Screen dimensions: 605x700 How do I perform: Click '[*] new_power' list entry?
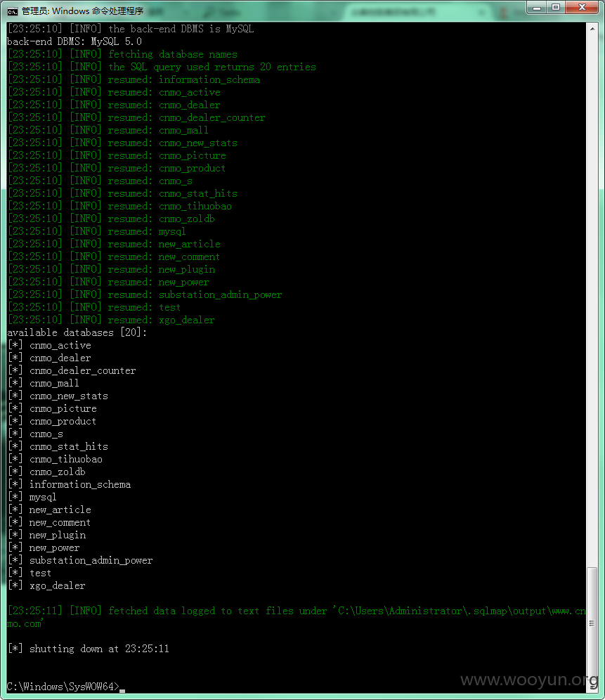(44, 547)
